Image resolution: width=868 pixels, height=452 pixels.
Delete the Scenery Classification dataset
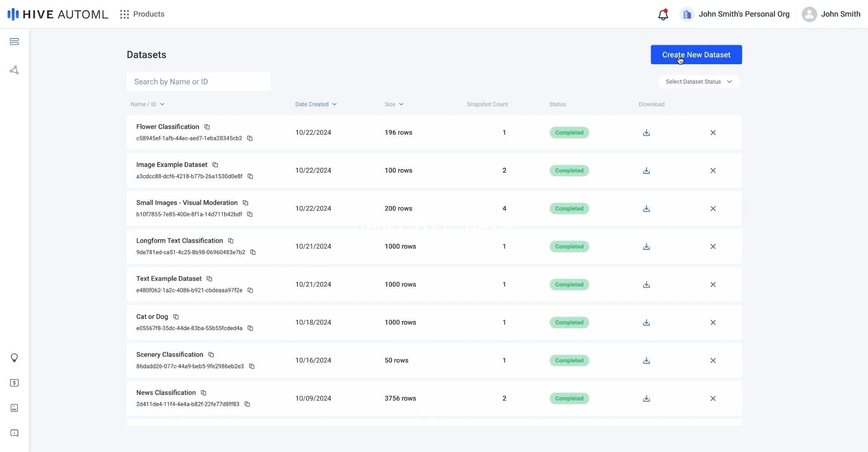pyautogui.click(x=713, y=361)
